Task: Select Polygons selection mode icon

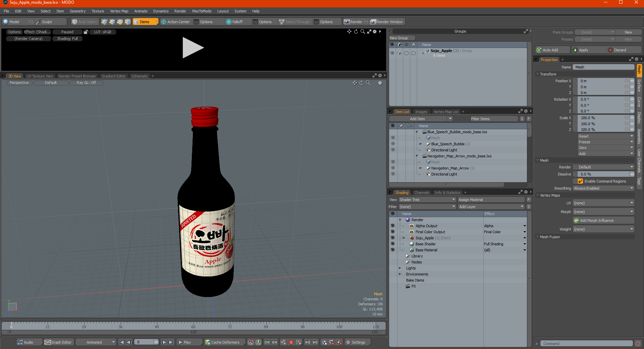Action: (120, 22)
